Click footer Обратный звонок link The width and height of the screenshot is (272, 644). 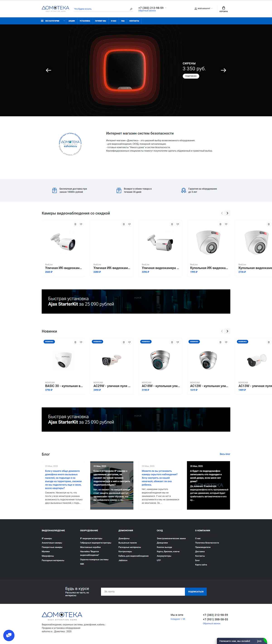pyautogui.click(x=211, y=624)
